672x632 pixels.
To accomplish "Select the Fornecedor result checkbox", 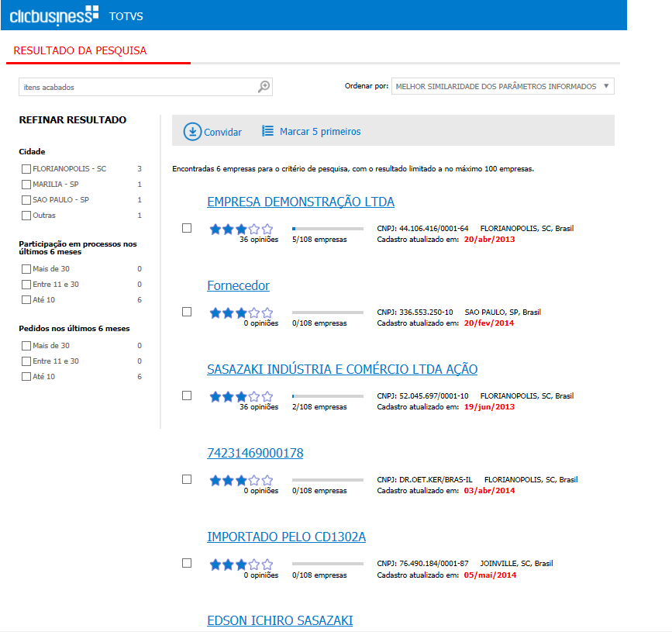I will coord(187,312).
